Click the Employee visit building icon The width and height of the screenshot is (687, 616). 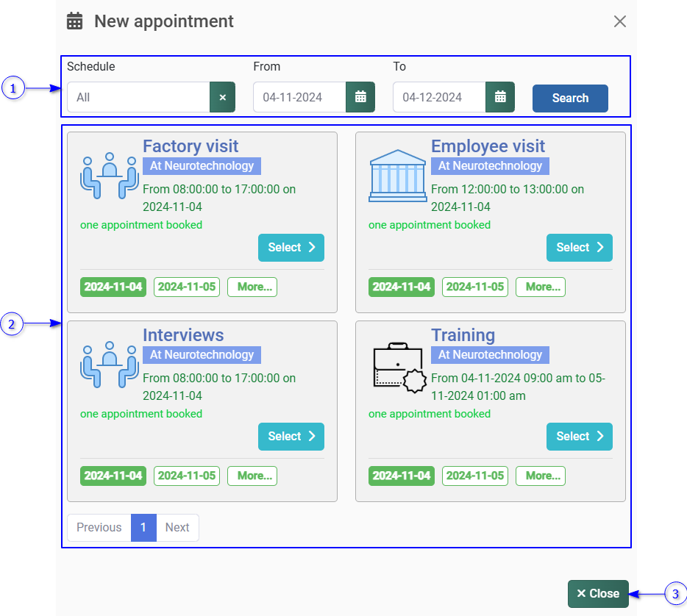coord(397,176)
